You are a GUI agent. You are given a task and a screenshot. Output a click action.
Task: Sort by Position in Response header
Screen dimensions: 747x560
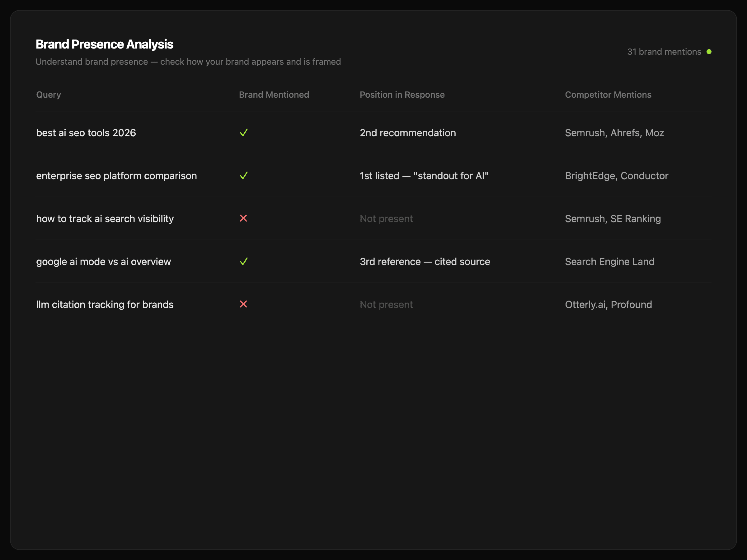(402, 95)
